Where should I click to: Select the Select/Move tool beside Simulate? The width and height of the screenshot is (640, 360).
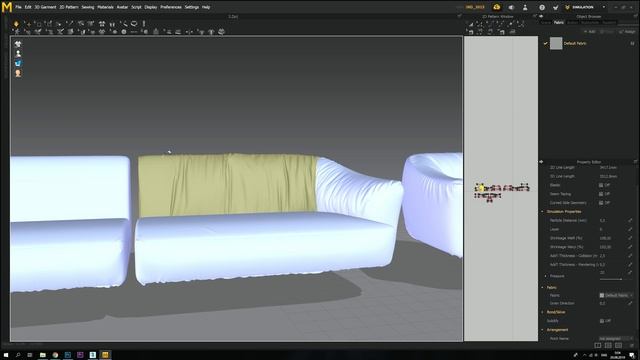point(27,24)
